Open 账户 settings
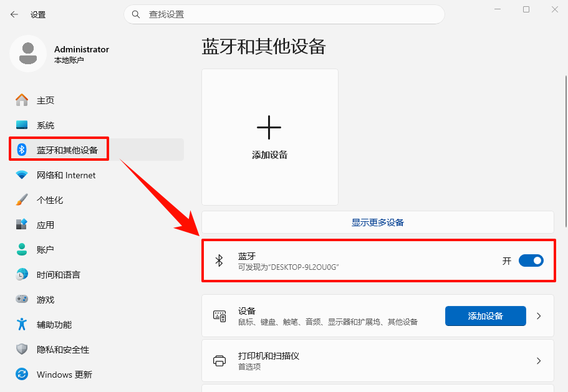The height and width of the screenshot is (392, 568). 97,249
